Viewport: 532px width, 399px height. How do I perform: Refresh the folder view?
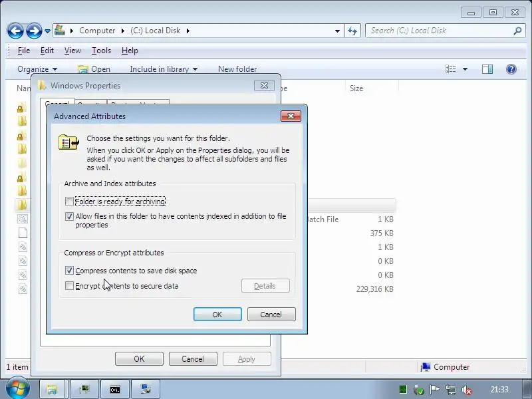(352, 31)
